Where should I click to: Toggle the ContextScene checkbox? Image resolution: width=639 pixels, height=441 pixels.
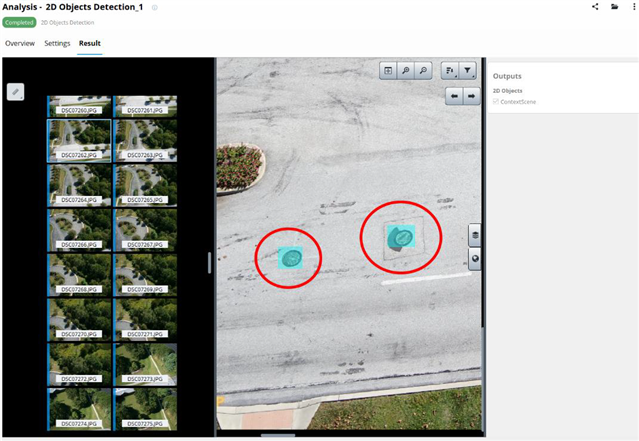pyautogui.click(x=496, y=101)
